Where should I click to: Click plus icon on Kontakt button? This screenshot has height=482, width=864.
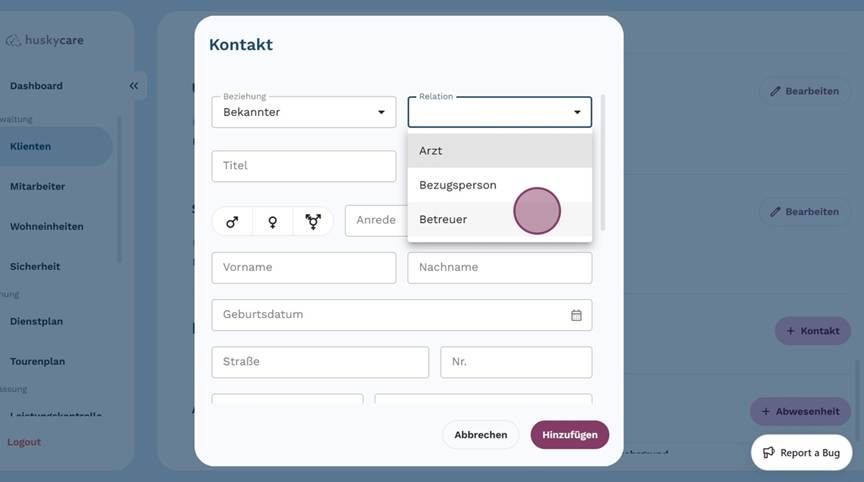[790, 331]
